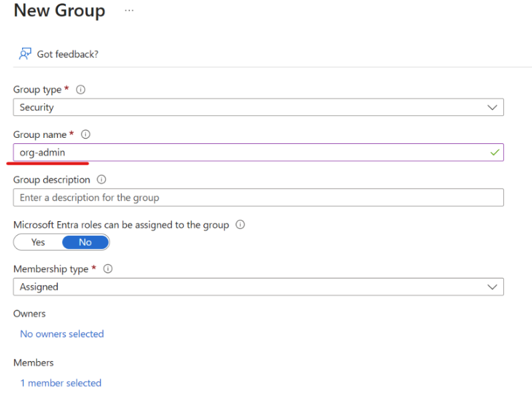Click the No owners selected link
Screen dimensions: 532x405
point(62,334)
